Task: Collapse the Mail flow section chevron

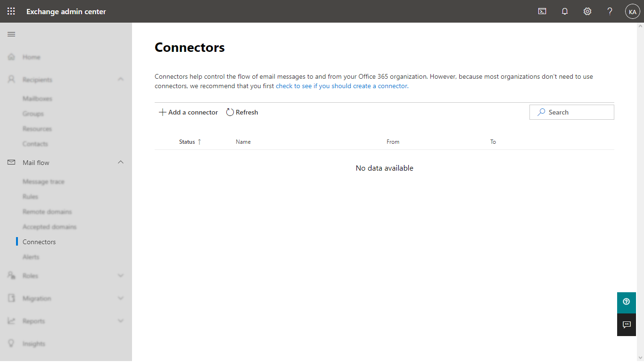Action: [x=121, y=163]
